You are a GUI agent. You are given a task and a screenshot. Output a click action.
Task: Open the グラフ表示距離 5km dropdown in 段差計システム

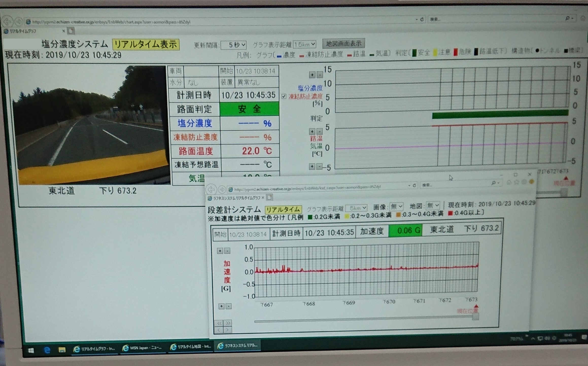[x=356, y=208]
